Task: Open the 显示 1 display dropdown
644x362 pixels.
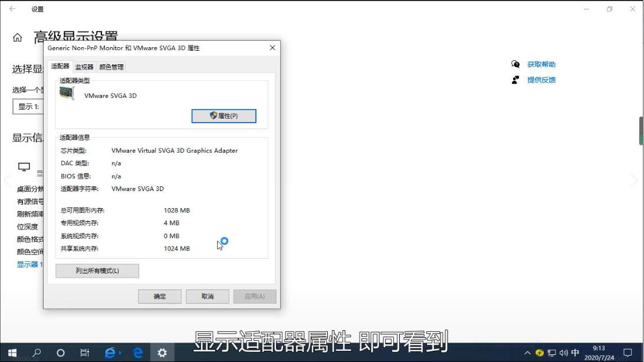Action: (x=28, y=107)
